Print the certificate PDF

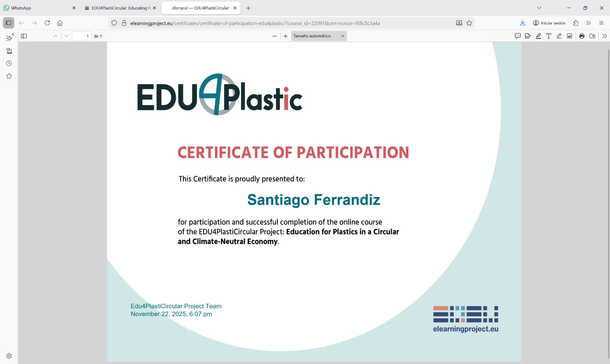point(582,36)
